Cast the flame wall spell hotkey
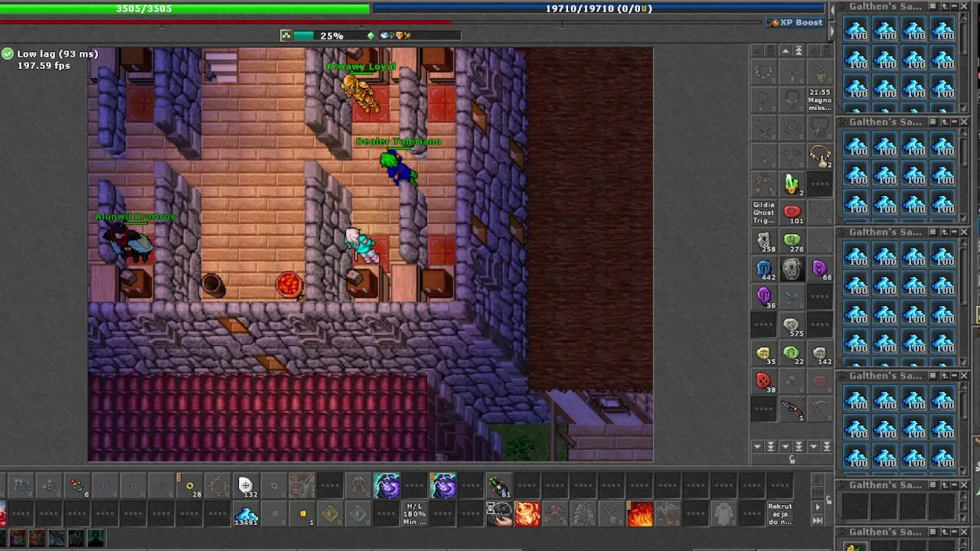This screenshot has width=980, height=551. click(640, 514)
